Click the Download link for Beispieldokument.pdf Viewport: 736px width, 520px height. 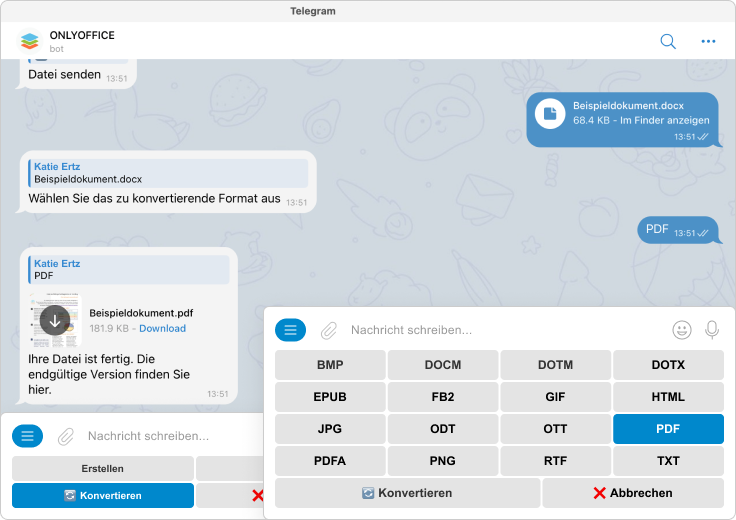pos(162,329)
